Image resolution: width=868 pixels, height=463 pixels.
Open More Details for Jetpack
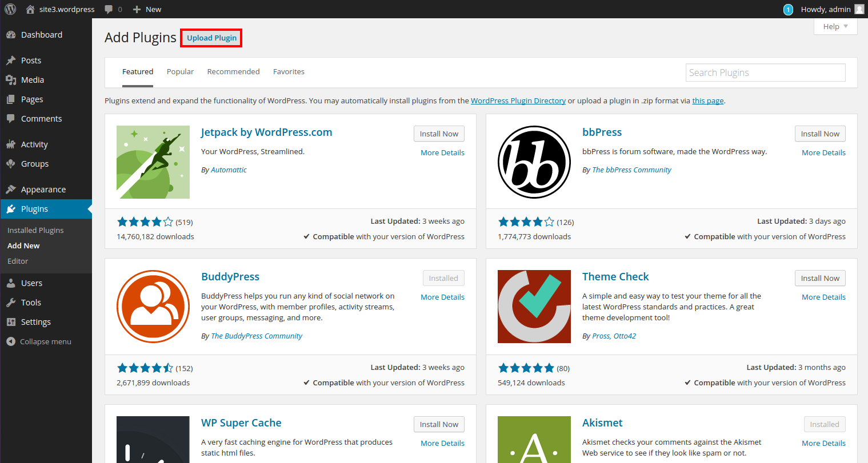pyautogui.click(x=442, y=152)
